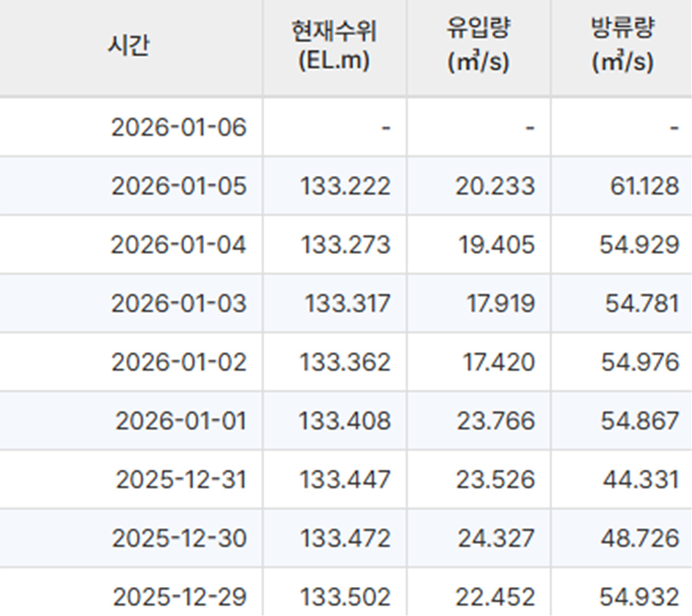
Task: Click the water level value 133.222
Action: coord(345,186)
